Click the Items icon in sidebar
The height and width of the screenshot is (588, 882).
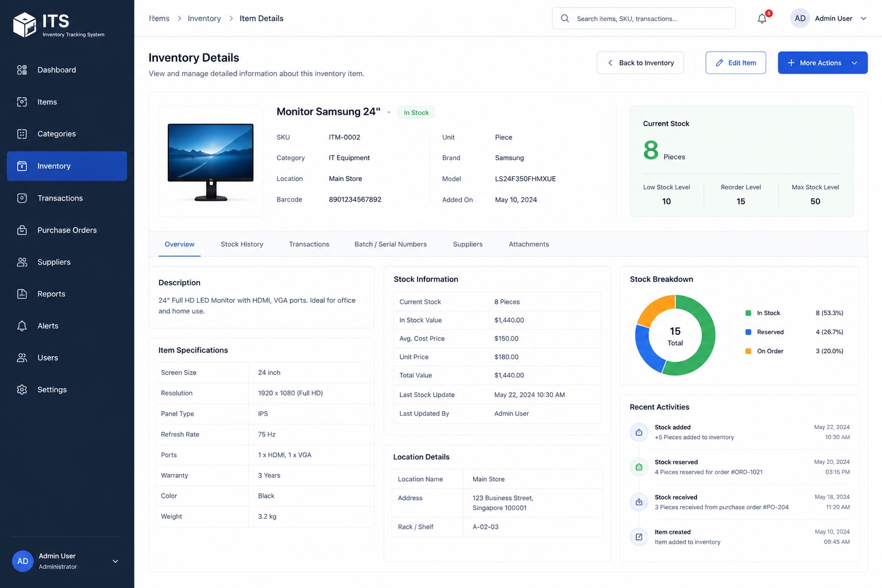[22, 102]
